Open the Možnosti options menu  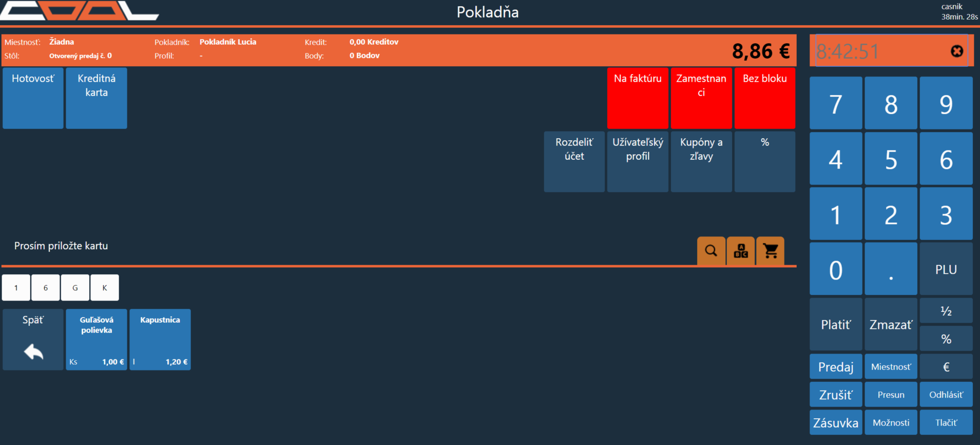[x=891, y=422]
